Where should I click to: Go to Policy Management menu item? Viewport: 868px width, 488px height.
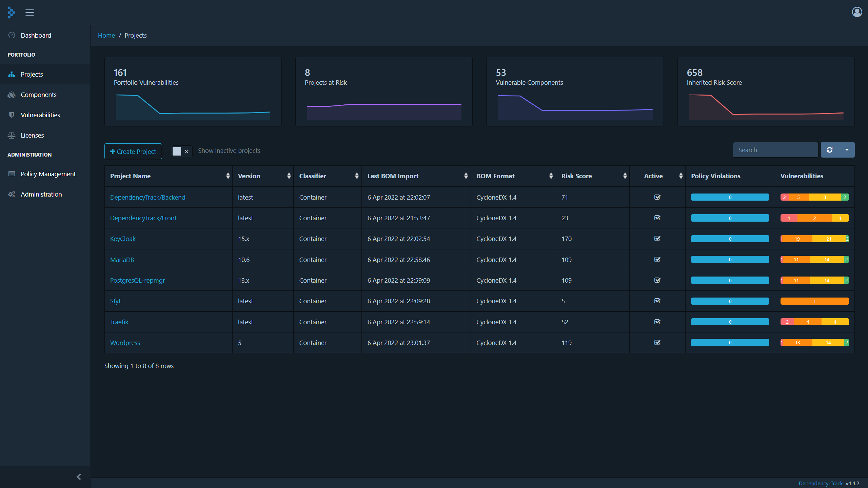(x=48, y=174)
